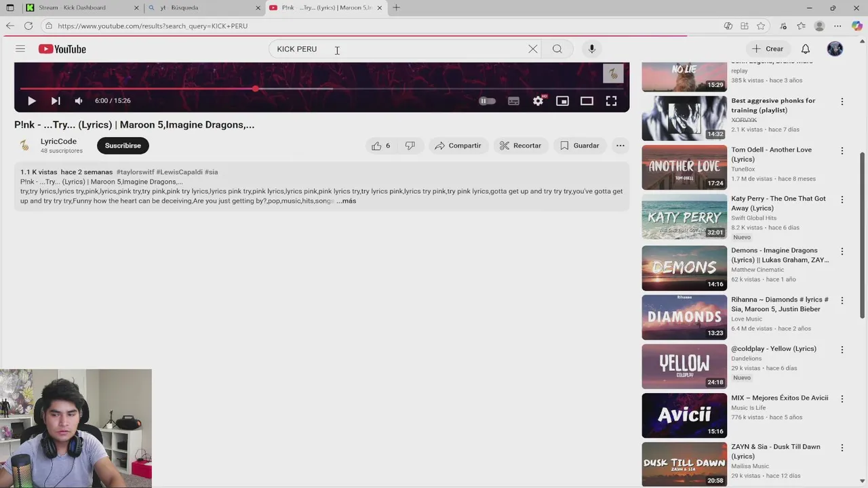868x488 pixels.
Task: Open the LyricCode channel avatar
Action: [24, 145]
